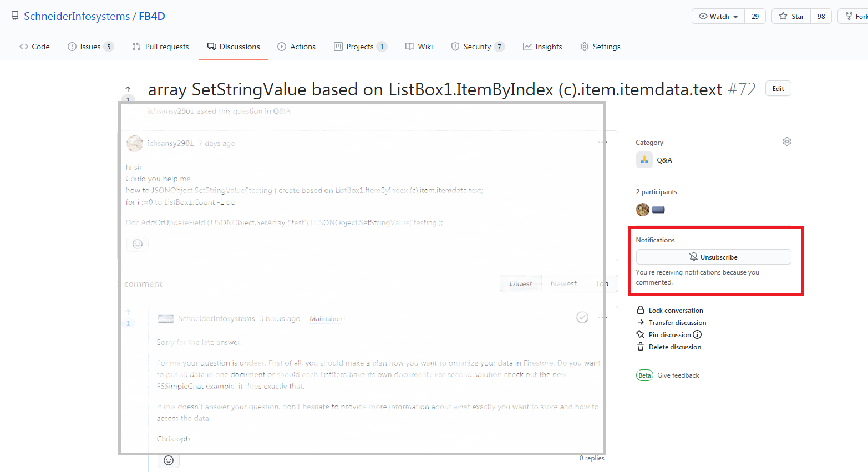Open the Actions tab
The image size is (868, 472).
[297, 47]
